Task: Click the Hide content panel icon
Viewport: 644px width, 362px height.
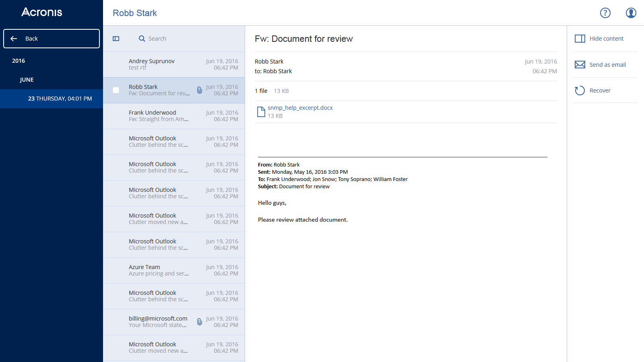Action: click(580, 39)
